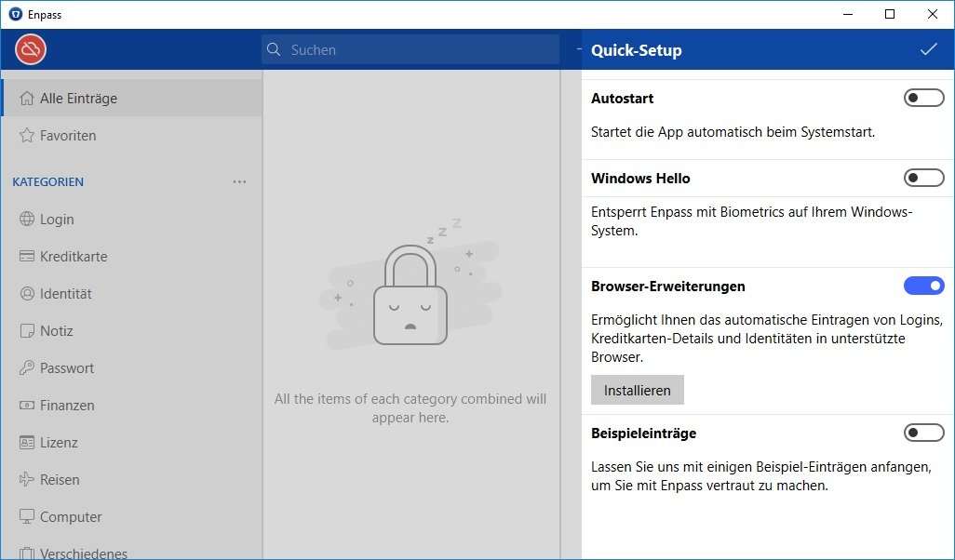Select Alle Einträge in sidebar
This screenshot has width=955, height=560.
[x=78, y=99]
